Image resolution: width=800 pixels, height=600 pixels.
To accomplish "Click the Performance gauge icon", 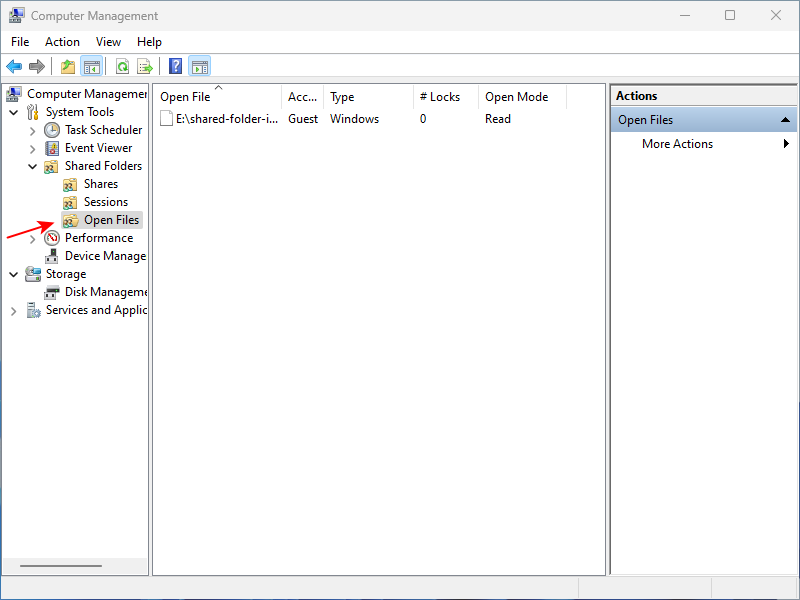I will pos(52,238).
